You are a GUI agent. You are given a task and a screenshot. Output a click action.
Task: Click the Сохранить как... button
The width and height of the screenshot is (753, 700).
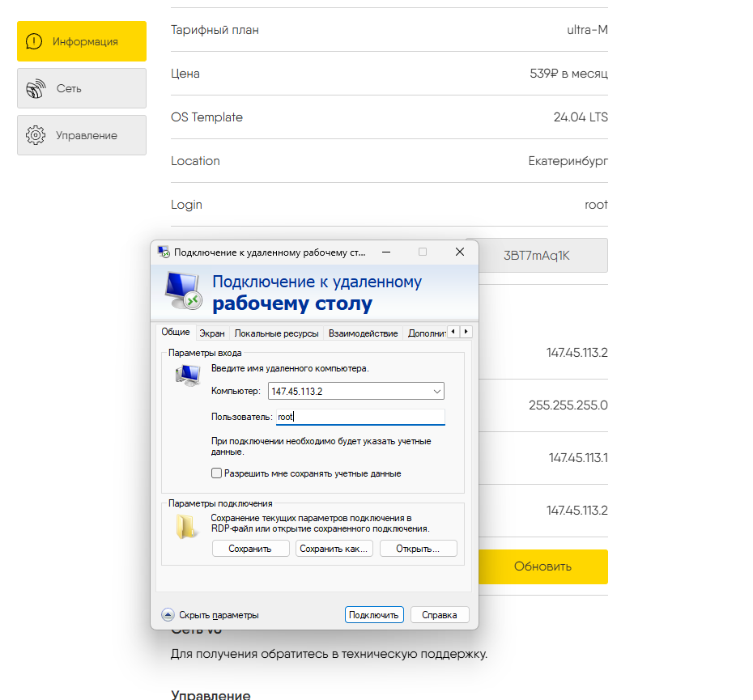[334, 549]
